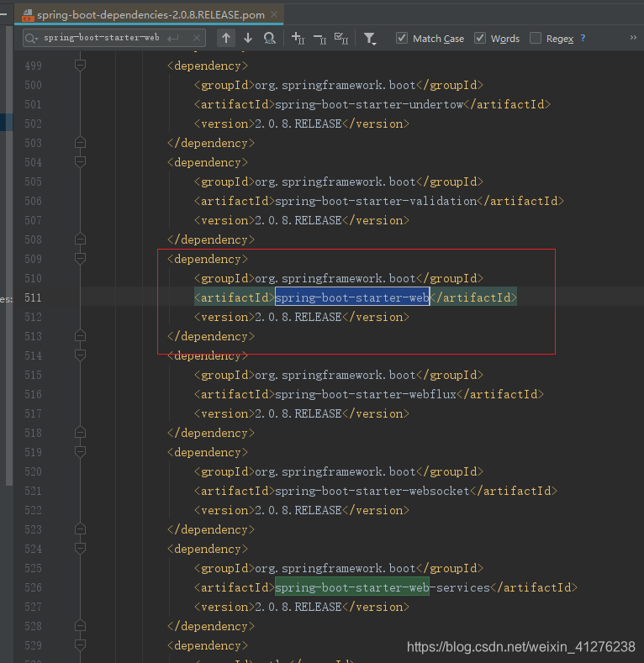
Task: Click closing dependency tag on line 523
Action: coord(211,529)
